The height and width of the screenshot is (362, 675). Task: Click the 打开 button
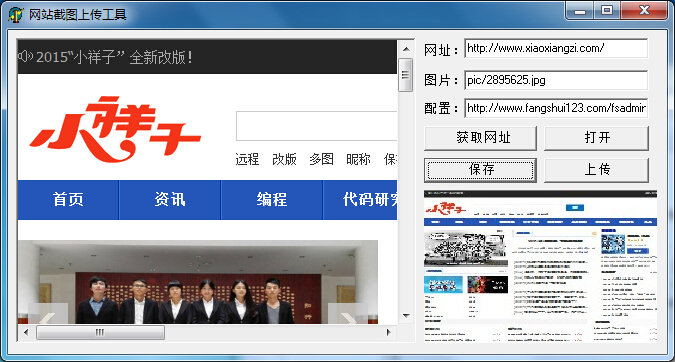point(596,138)
